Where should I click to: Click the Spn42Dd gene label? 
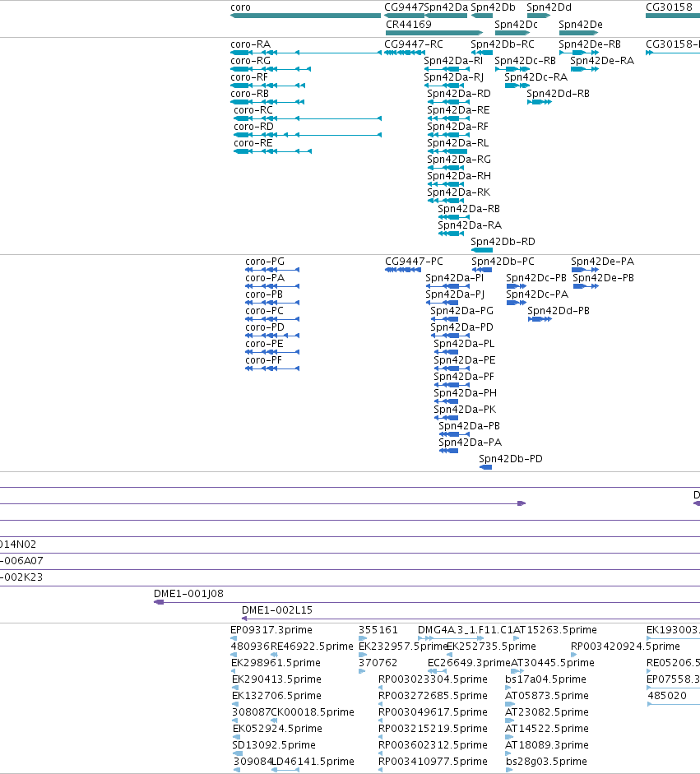(549, 7)
